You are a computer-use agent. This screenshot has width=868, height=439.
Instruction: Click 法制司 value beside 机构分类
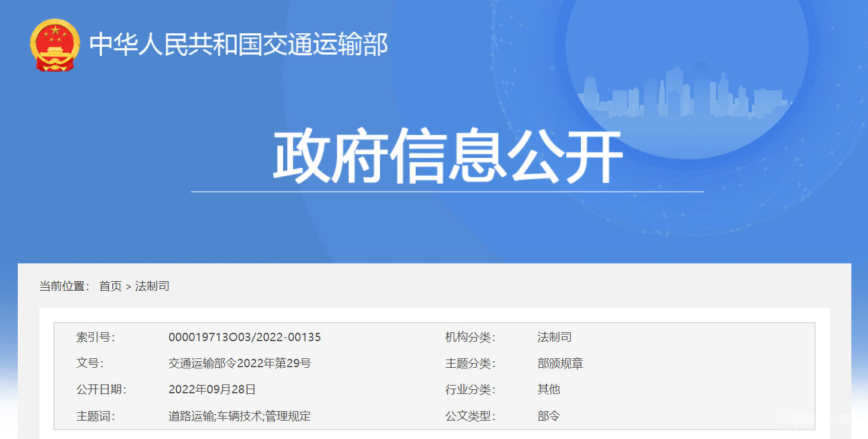555,337
